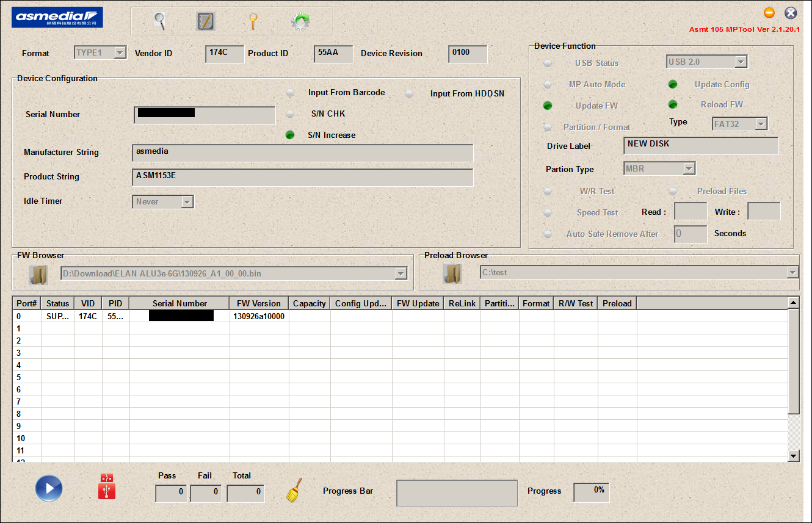Open the FW Browser folder icon
Image resolution: width=812 pixels, height=523 pixels.
click(x=38, y=275)
